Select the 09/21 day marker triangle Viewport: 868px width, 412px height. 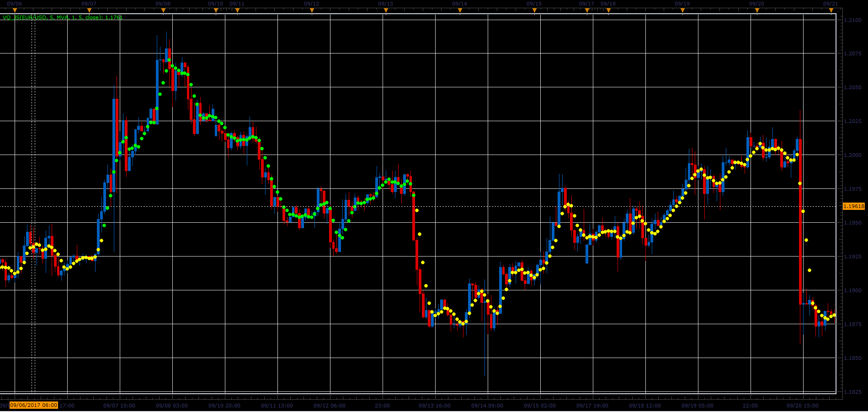[x=831, y=11]
